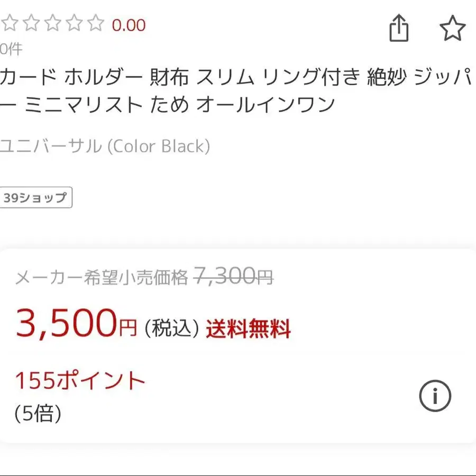Add product to favorites with star icon
The height and width of the screenshot is (476, 476).
(453, 28)
